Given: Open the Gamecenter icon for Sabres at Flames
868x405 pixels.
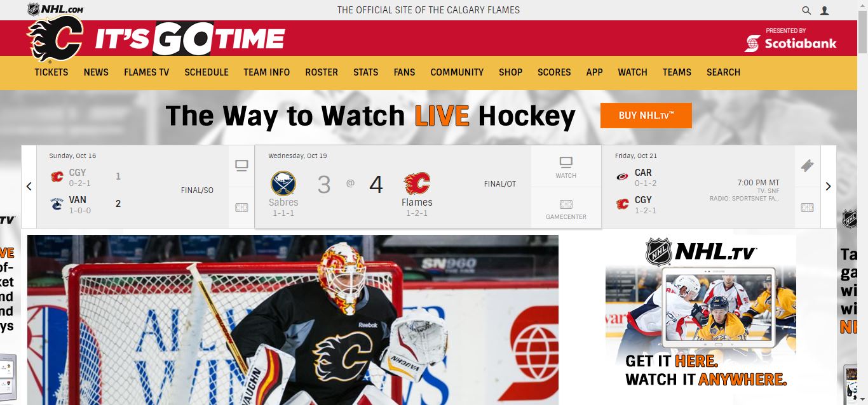Looking at the screenshot, I should click(x=566, y=209).
